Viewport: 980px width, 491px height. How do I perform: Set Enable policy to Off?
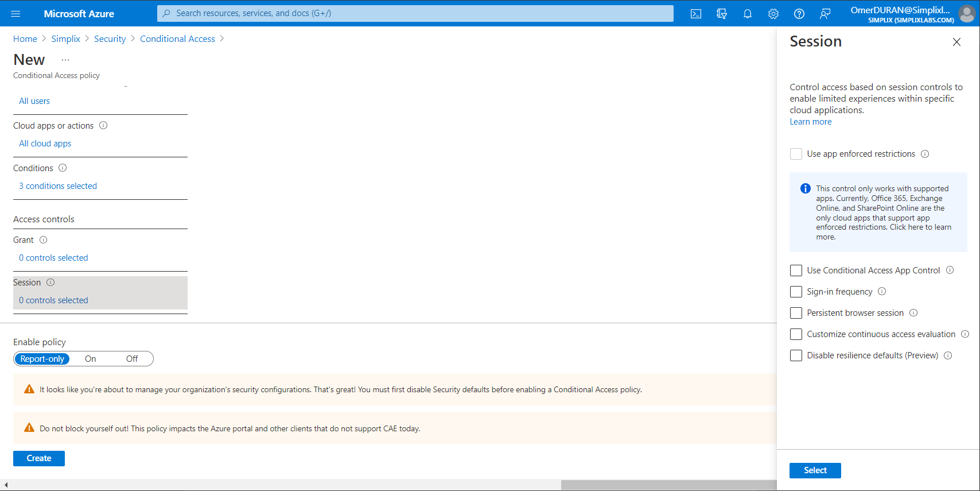coord(132,359)
